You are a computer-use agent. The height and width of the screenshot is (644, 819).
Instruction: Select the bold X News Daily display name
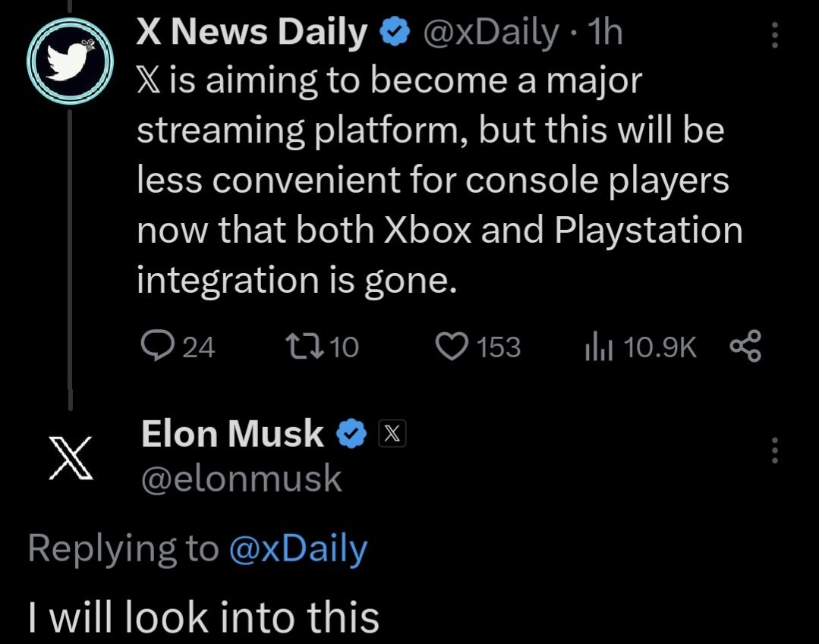coord(250,31)
